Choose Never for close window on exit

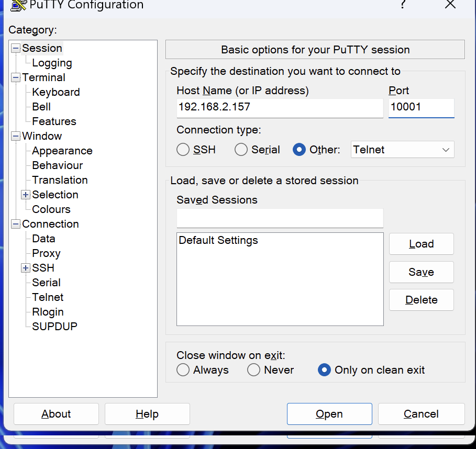click(253, 370)
